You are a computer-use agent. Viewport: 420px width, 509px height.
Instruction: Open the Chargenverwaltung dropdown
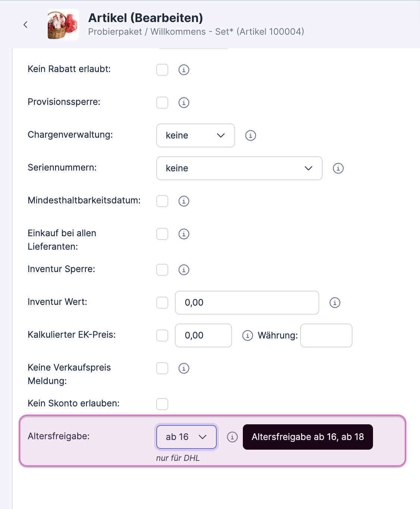(195, 135)
